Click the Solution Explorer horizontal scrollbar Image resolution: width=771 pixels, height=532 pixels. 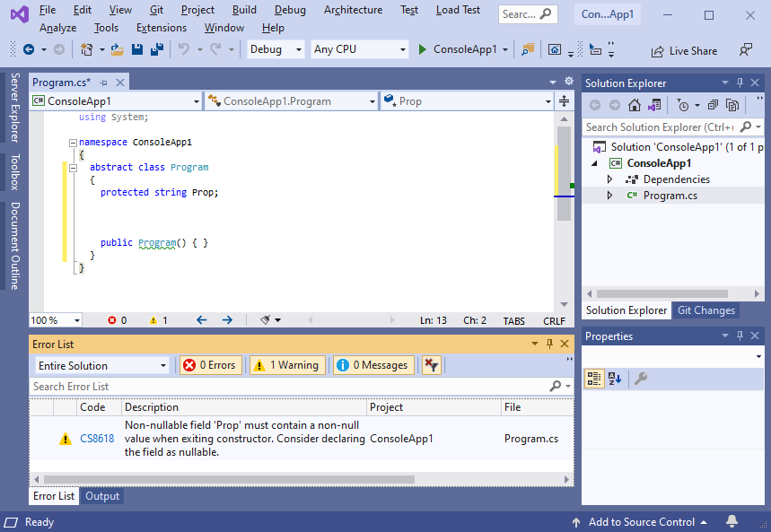coord(661,293)
